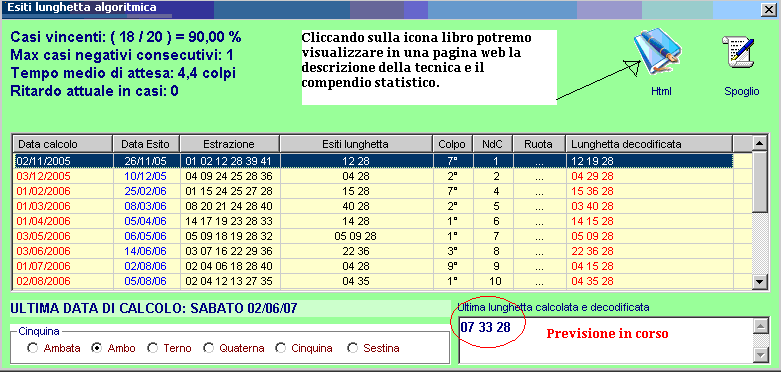Viewport: 781px width, 372px height.
Task: Select the row dated 03/12/2005
Action: pyautogui.click(x=382, y=176)
